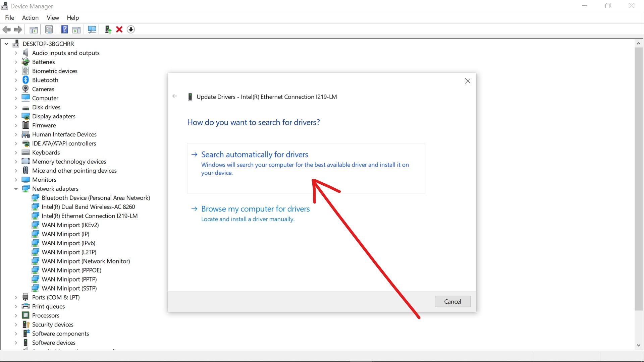Click the Show/Hide Action Pane icon
This screenshot has height=362, width=644.
[x=76, y=29]
